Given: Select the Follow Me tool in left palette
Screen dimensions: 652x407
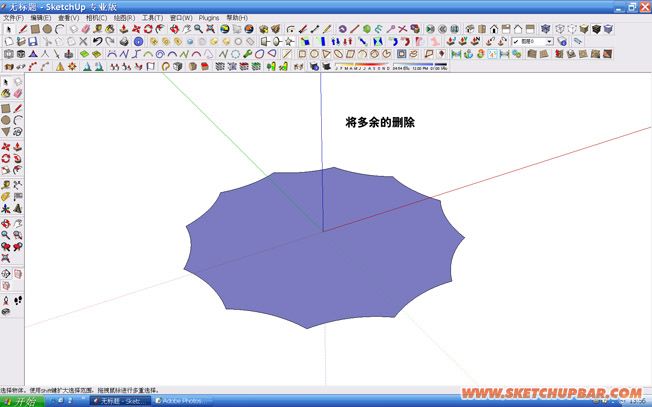Looking at the screenshot, I should 18,158.
